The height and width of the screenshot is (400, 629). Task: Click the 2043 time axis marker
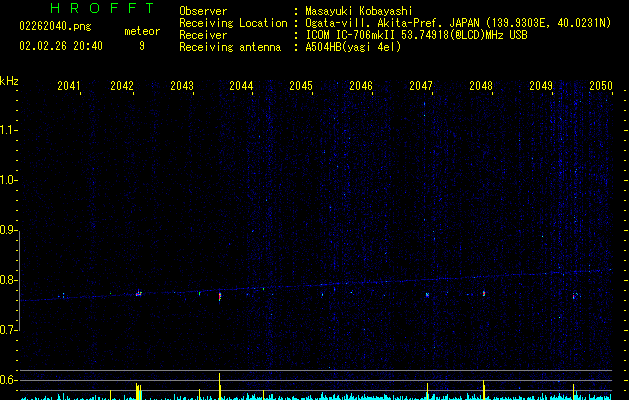point(182,85)
